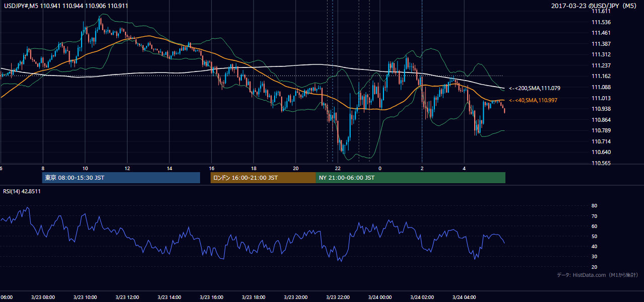Click hour label 10 below price chart
644x302 pixels.
[85, 169]
